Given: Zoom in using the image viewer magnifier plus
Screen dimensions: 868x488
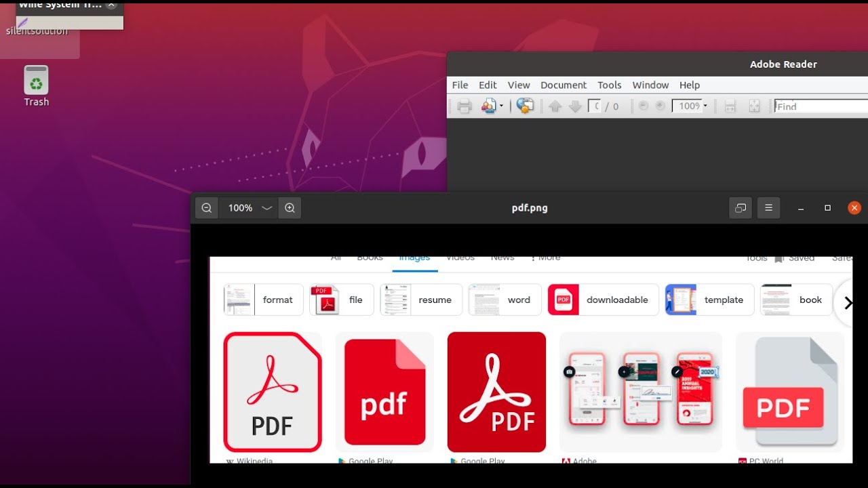Looking at the screenshot, I should coord(290,208).
